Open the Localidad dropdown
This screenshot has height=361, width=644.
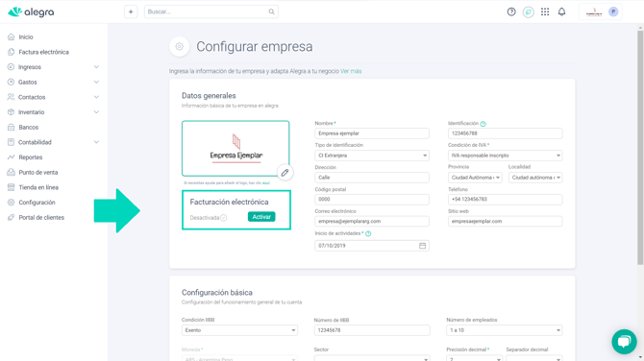tap(535, 178)
